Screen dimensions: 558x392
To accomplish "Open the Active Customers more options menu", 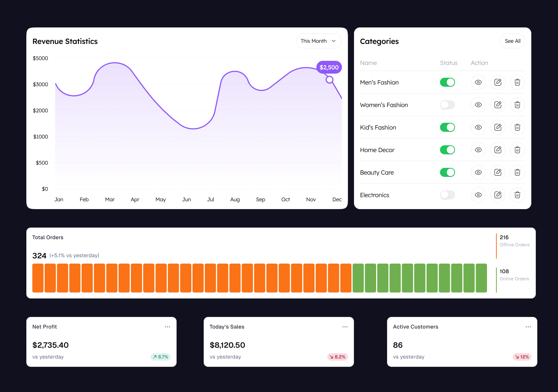I will coord(528,327).
